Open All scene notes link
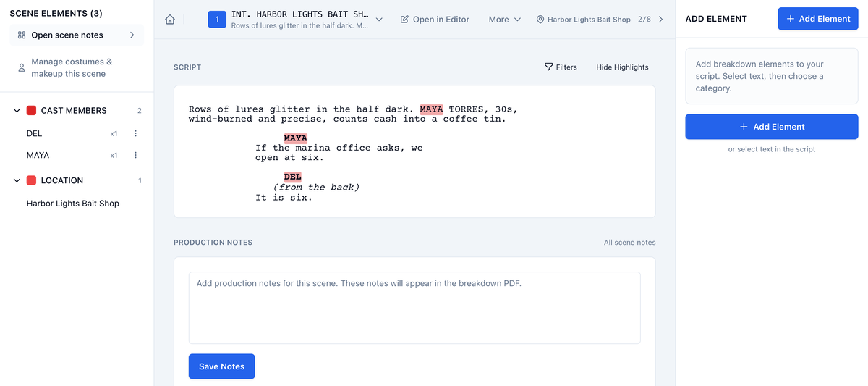This screenshot has height=386, width=868. tap(629, 242)
